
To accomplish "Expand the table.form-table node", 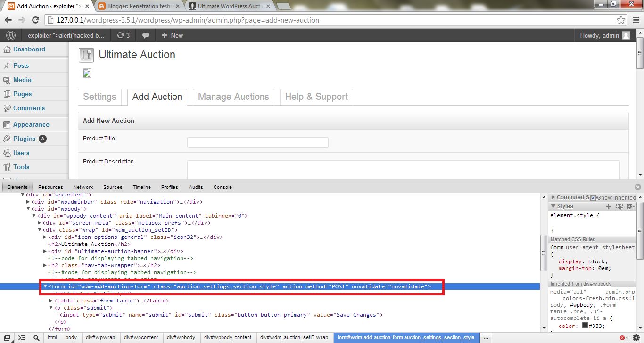I will [51, 301].
